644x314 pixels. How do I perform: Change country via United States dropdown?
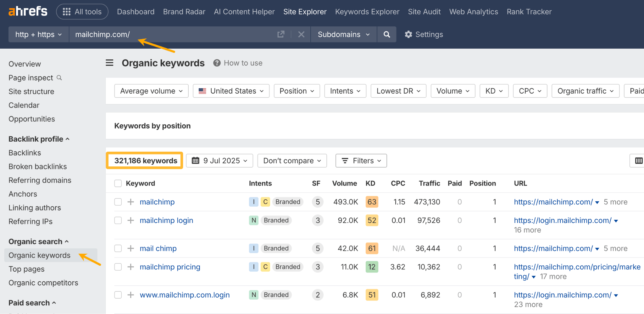click(x=231, y=91)
